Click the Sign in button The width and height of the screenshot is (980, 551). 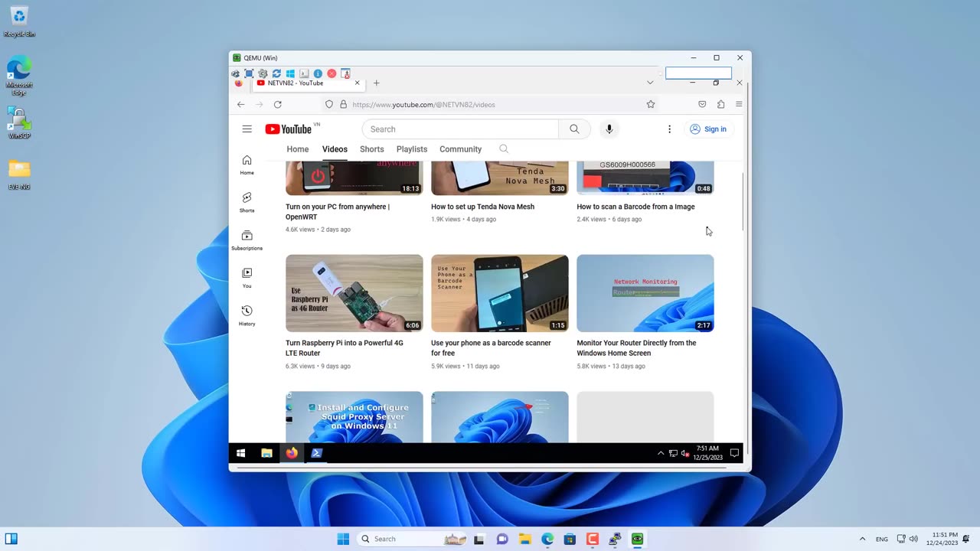click(708, 129)
